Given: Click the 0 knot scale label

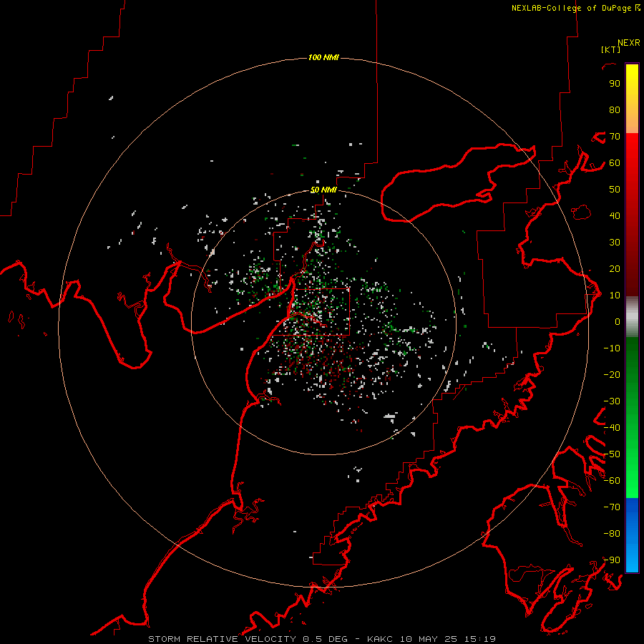Looking at the screenshot, I should (x=618, y=321).
